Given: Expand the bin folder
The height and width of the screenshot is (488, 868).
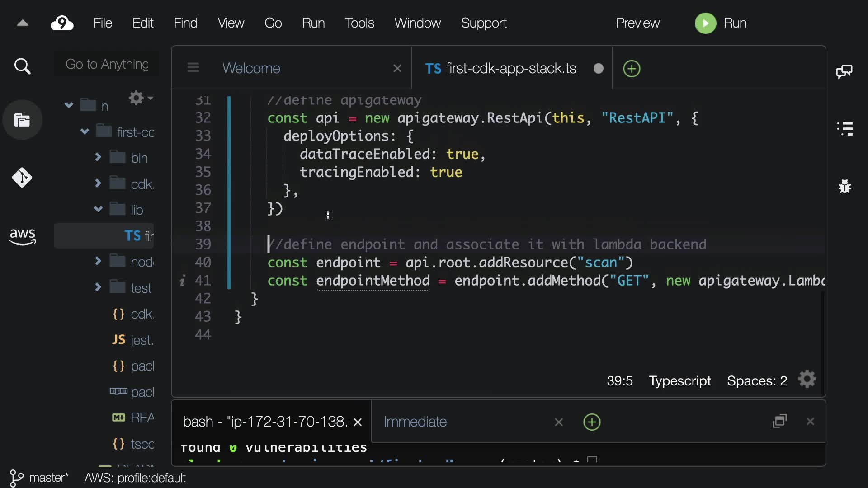Looking at the screenshot, I should tap(98, 157).
